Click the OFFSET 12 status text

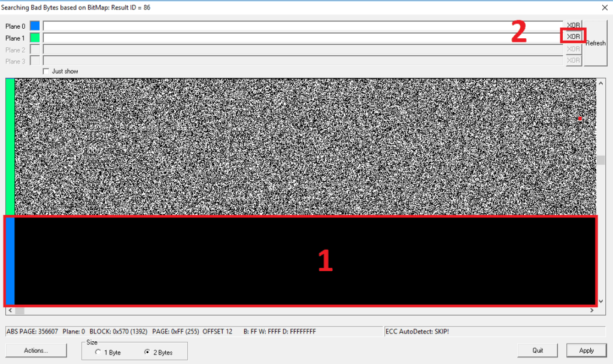(x=217, y=332)
